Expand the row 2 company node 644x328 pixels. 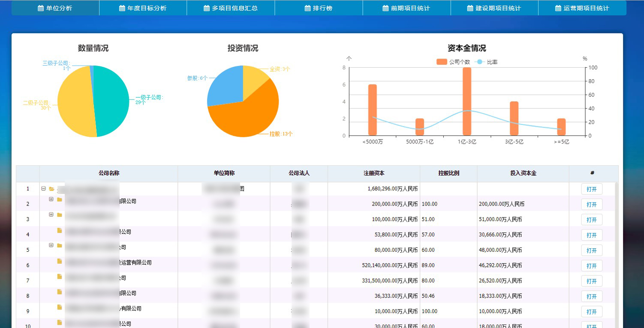51,199
